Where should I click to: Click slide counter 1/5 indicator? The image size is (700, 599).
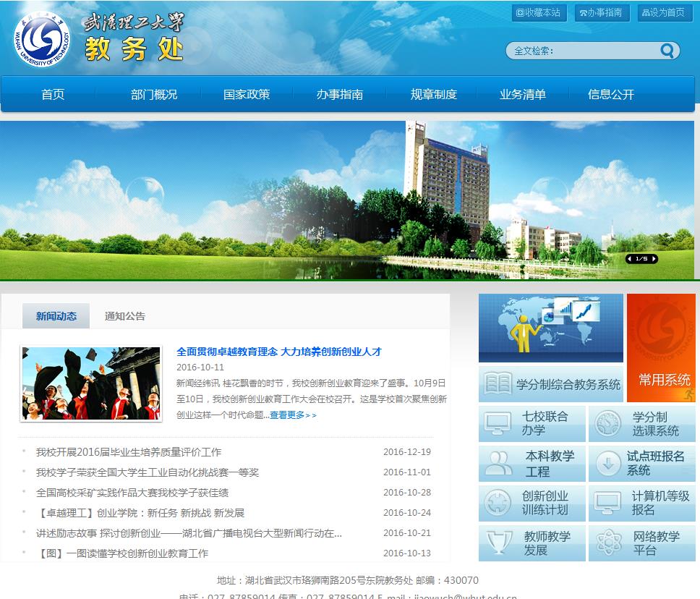pos(641,259)
